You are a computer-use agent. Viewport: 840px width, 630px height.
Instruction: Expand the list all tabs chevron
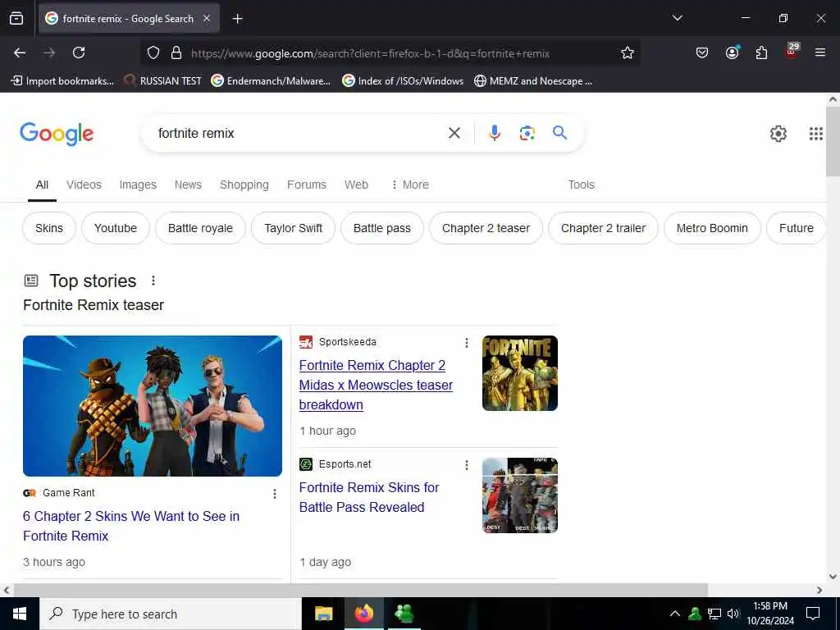[x=677, y=18]
